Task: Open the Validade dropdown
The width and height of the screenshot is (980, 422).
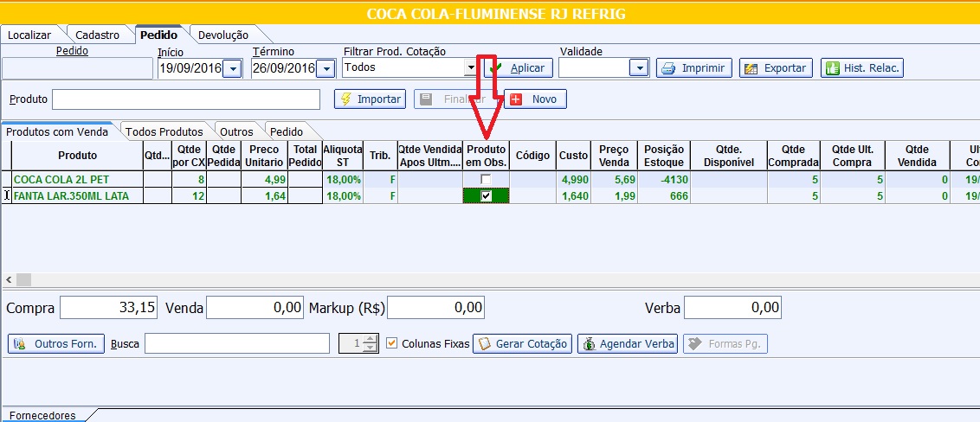Action: click(640, 68)
